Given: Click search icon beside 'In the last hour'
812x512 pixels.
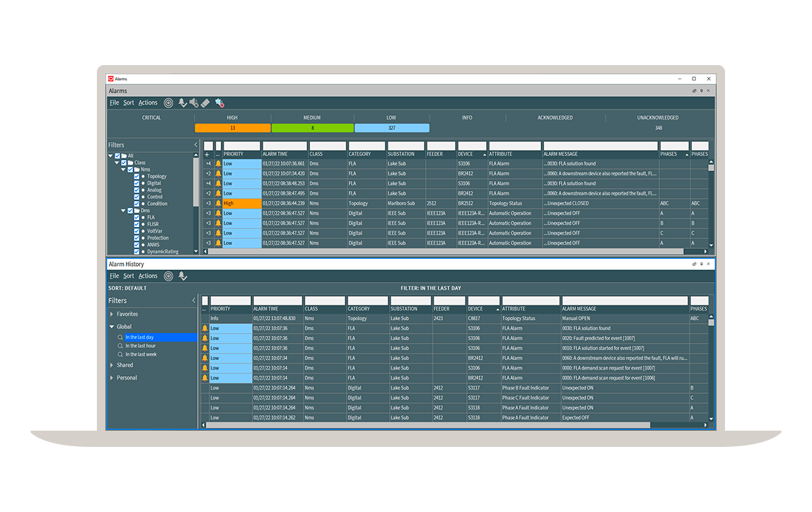Looking at the screenshot, I should click(x=120, y=346).
